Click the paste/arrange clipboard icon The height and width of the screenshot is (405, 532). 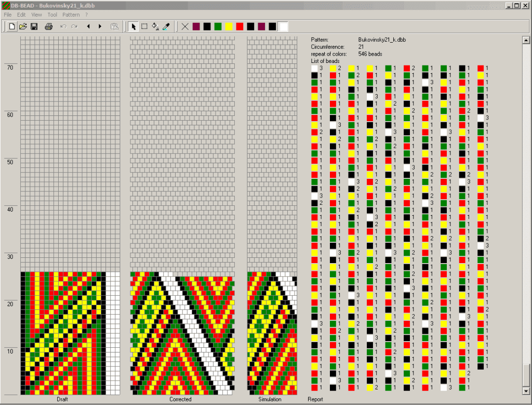pos(115,27)
